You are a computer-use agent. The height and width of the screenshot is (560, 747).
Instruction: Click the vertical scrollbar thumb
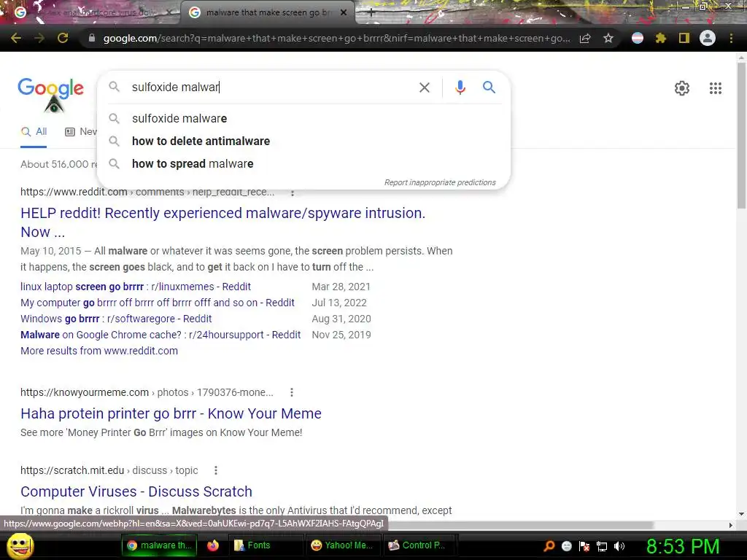[741, 135]
